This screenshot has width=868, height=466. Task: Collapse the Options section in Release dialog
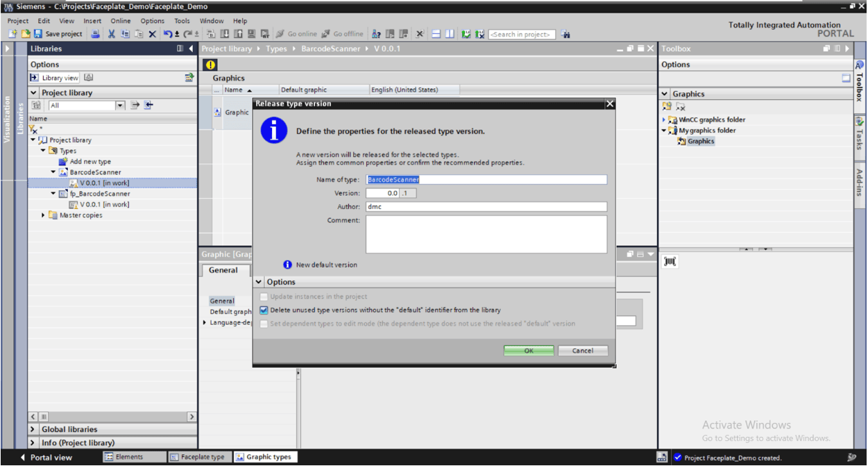(259, 282)
